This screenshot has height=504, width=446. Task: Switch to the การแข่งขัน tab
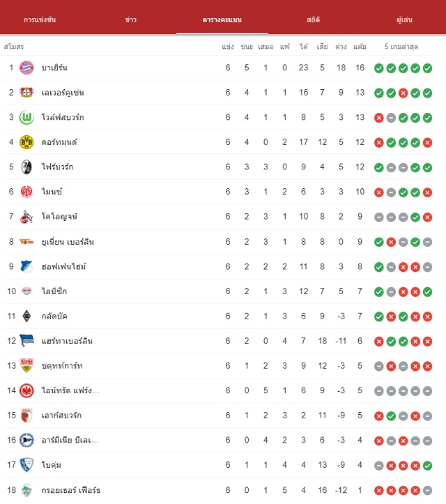pos(40,20)
